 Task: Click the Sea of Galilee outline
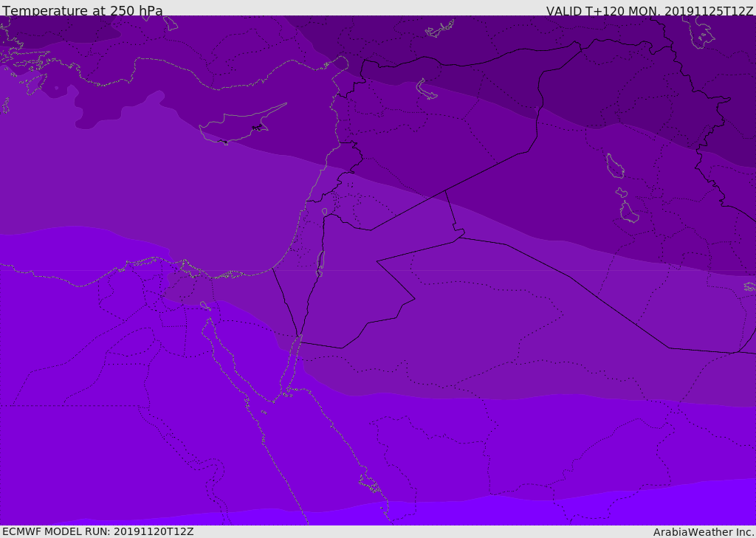pyautogui.click(x=324, y=213)
